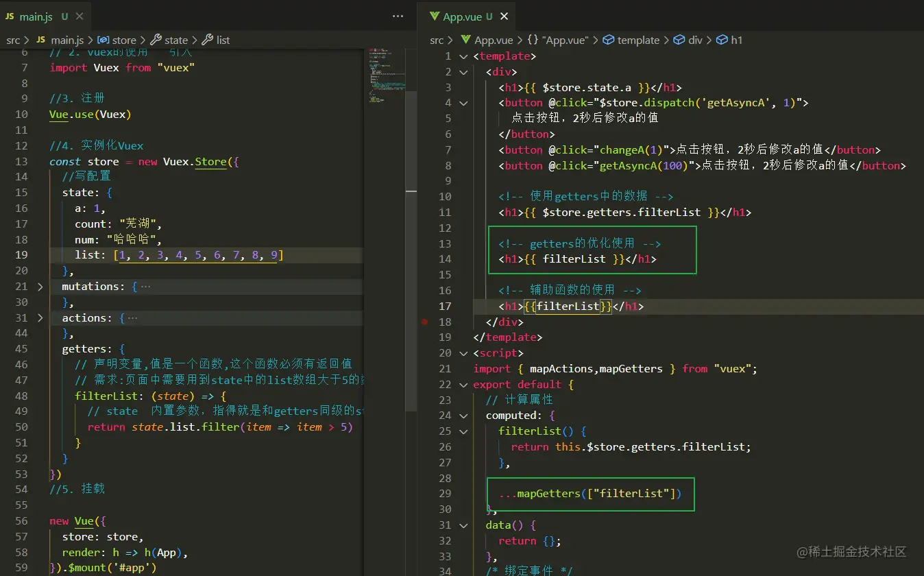924x576 pixels.
Task: Collapse the script fold arrow on line 20
Action: [463, 353]
